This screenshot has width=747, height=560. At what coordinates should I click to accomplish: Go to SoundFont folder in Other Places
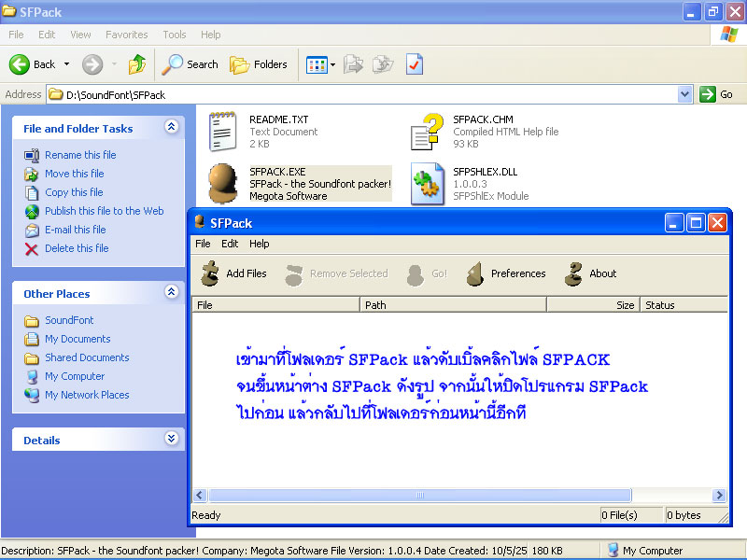(69, 320)
